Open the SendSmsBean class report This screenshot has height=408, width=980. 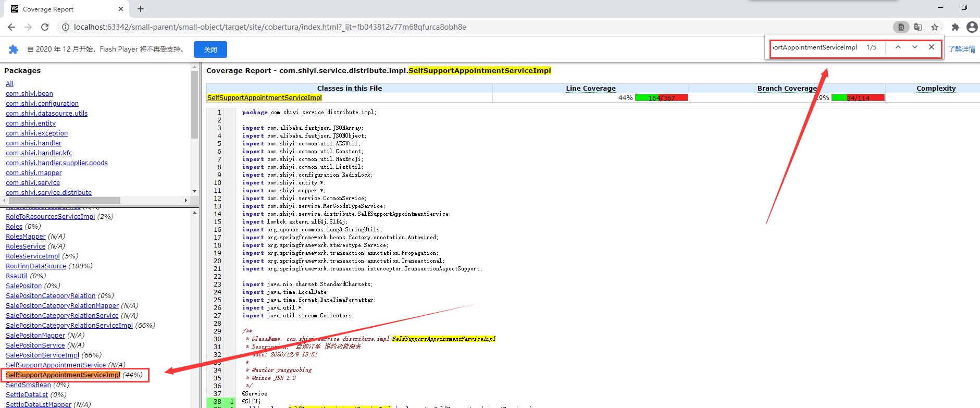click(28, 385)
